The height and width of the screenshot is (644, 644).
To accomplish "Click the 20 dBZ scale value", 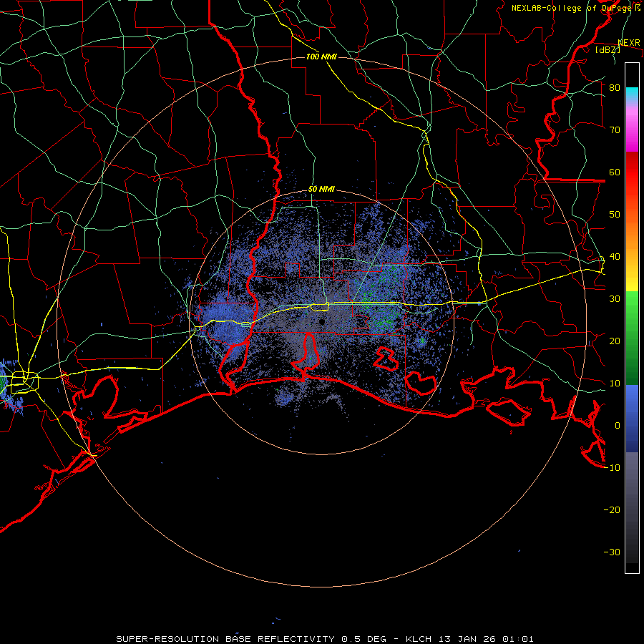I will pos(615,341).
